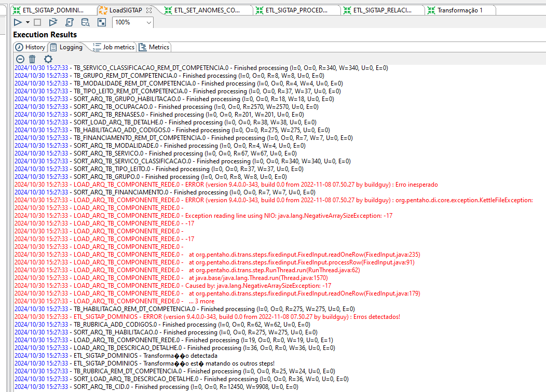
Task: Select the TB_RUBRICA_ADD_CODIGOS.0 log line
Action: [162, 324]
